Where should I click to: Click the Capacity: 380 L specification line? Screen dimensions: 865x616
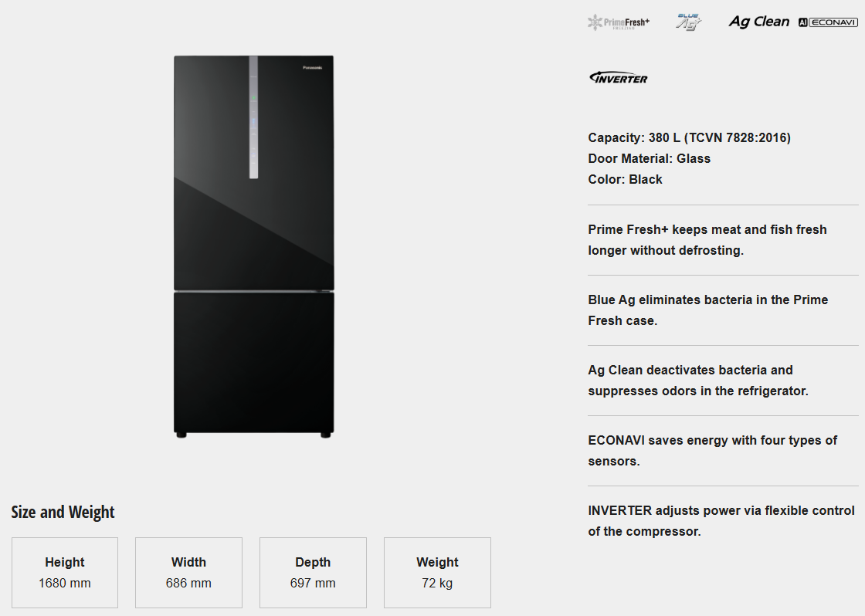click(689, 137)
